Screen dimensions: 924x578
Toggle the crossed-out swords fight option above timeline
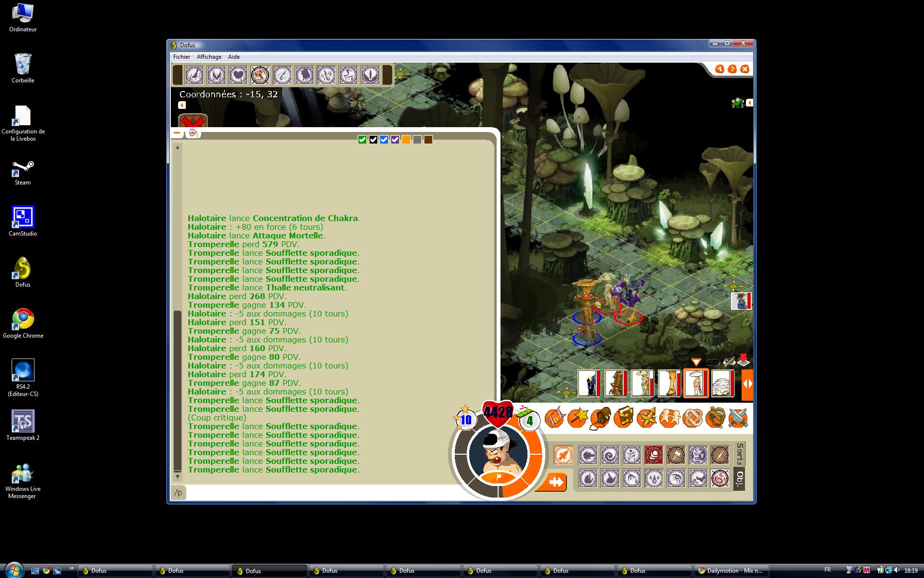[x=729, y=361]
